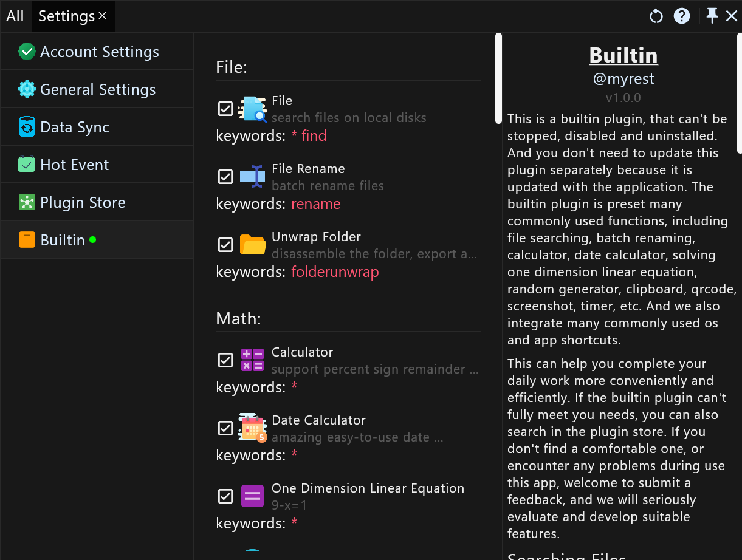Click the Calculator plugin icon
This screenshot has height=560, width=742.
(x=252, y=360)
